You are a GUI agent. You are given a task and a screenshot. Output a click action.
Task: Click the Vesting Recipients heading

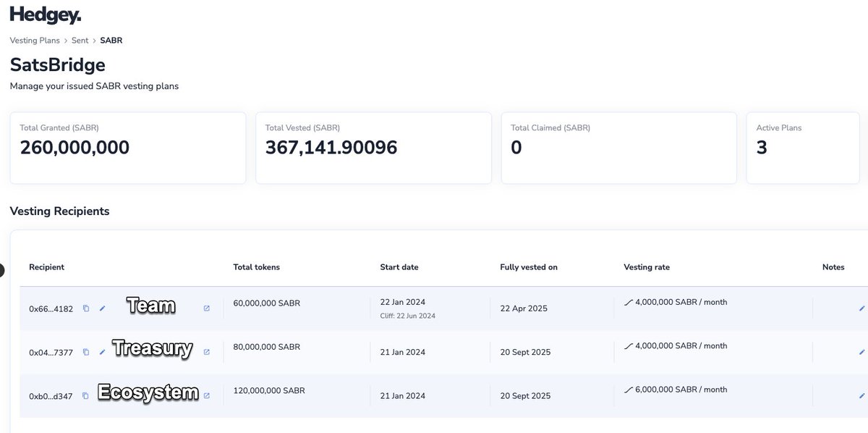coord(59,211)
